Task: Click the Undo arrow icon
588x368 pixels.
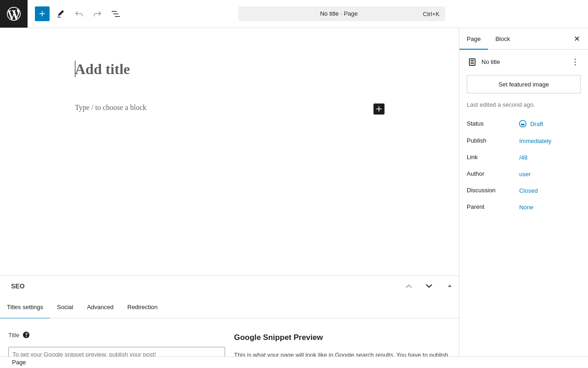Action: point(79,14)
